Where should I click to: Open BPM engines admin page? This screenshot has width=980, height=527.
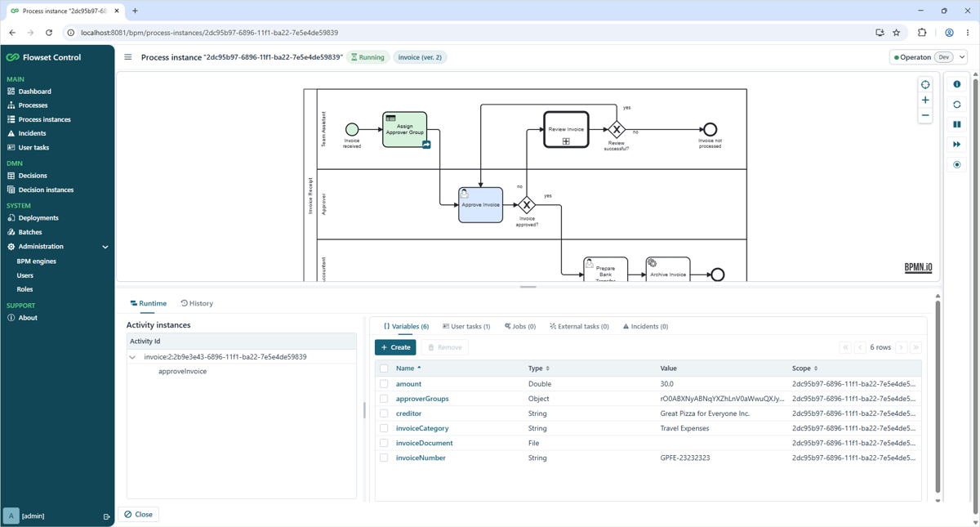click(37, 261)
